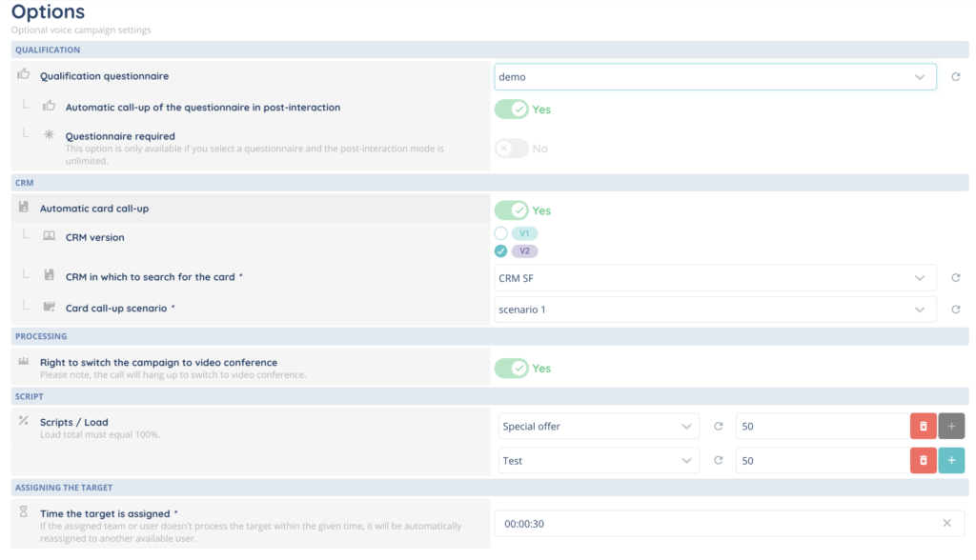Expand the CRM SF dropdown

tap(715, 278)
